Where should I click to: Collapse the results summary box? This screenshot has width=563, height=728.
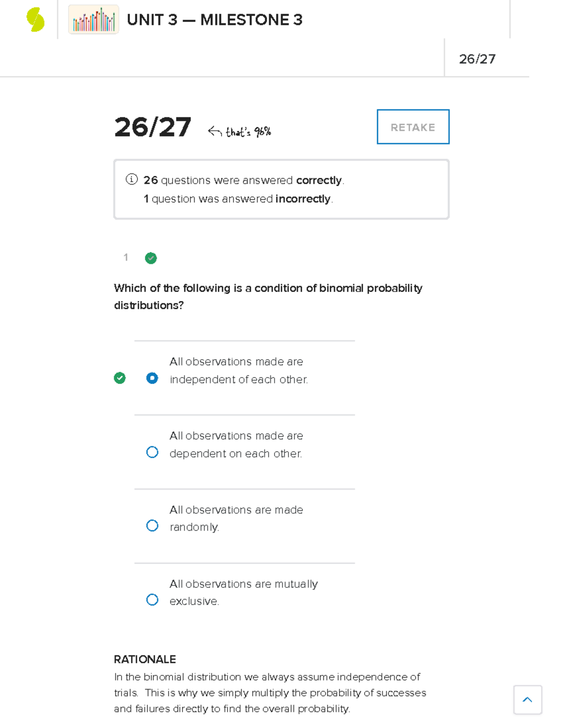click(281, 188)
